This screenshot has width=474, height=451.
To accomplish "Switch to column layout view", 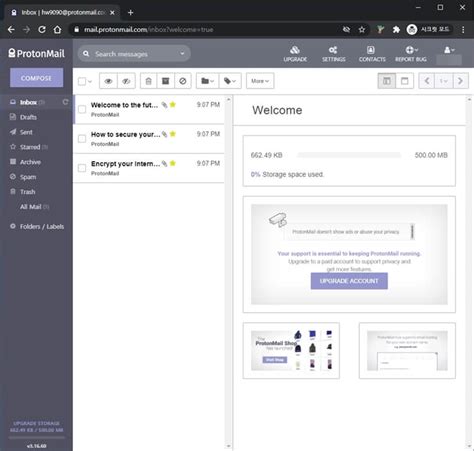I will [x=387, y=81].
